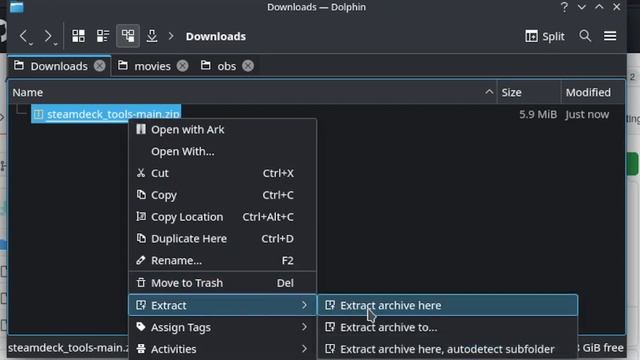Go forward with the Forward arrow
This screenshot has width=640, height=360.
(x=47, y=36)
